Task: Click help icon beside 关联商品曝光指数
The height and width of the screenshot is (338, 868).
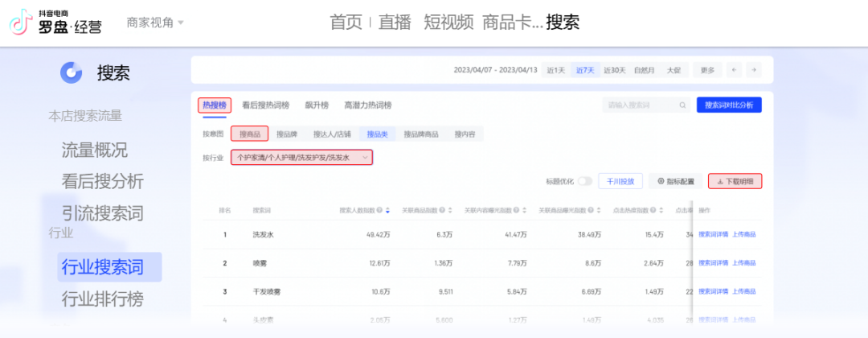Action: click(590, 211)
